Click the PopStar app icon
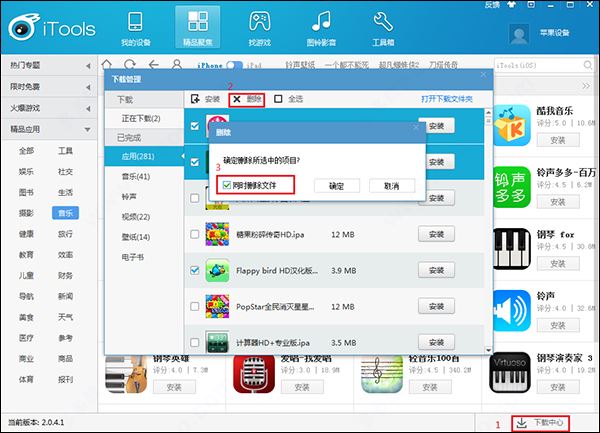600x433 pixels. 217,306
